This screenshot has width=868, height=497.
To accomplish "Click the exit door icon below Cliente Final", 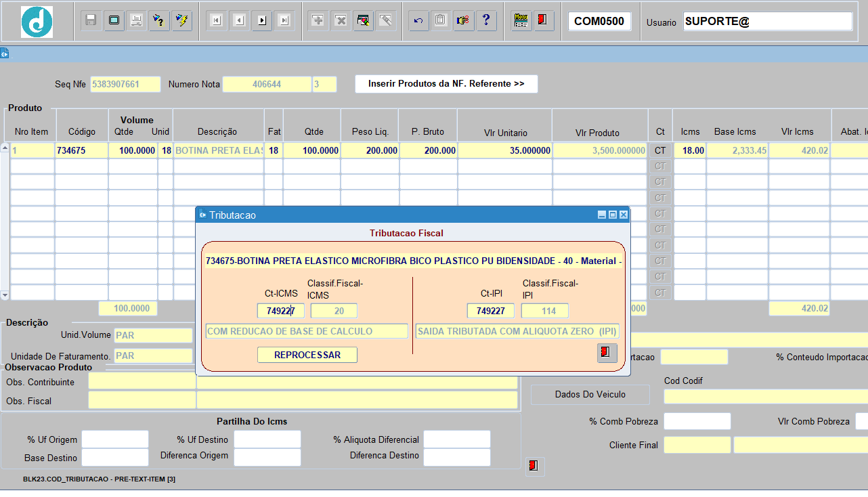I will (535, 467).
